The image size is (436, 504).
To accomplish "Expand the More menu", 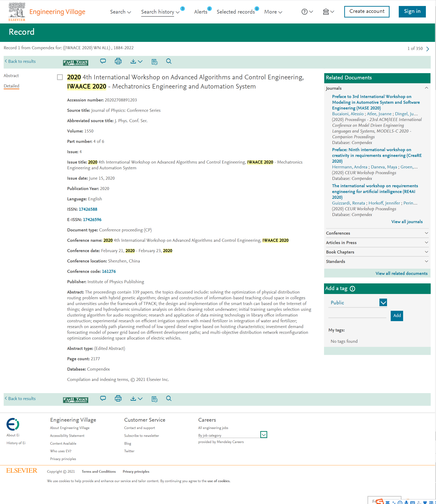I will (x=273, y=12).
